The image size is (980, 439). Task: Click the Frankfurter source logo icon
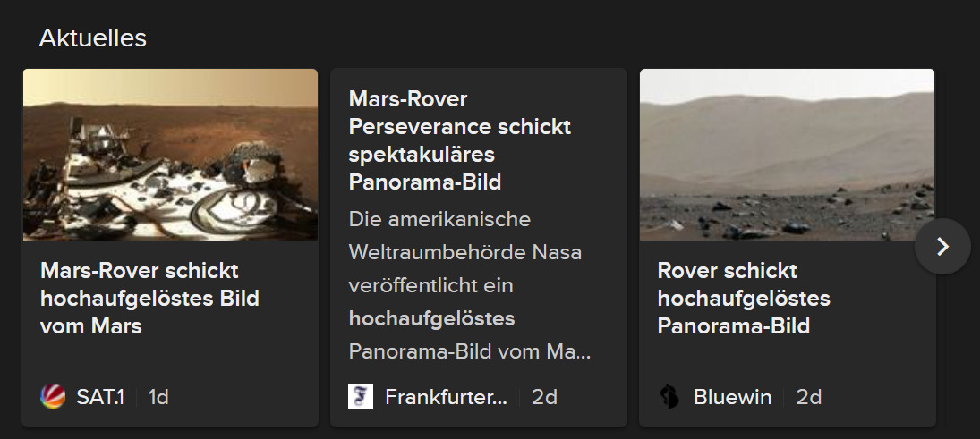tap(361, 396)
